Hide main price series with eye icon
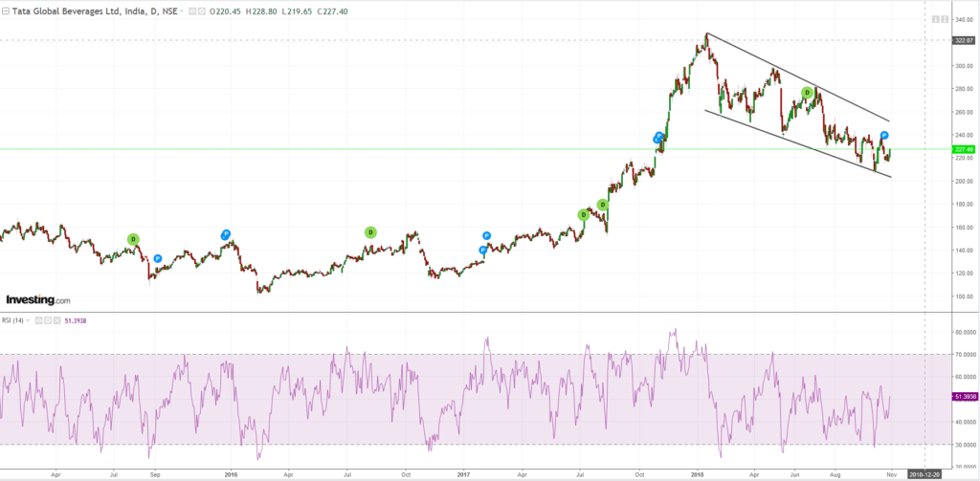 (192, 11)
